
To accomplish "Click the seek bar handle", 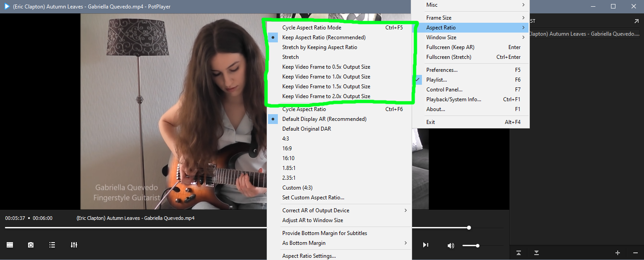I will pyautogui.click(x=469, y=227).
